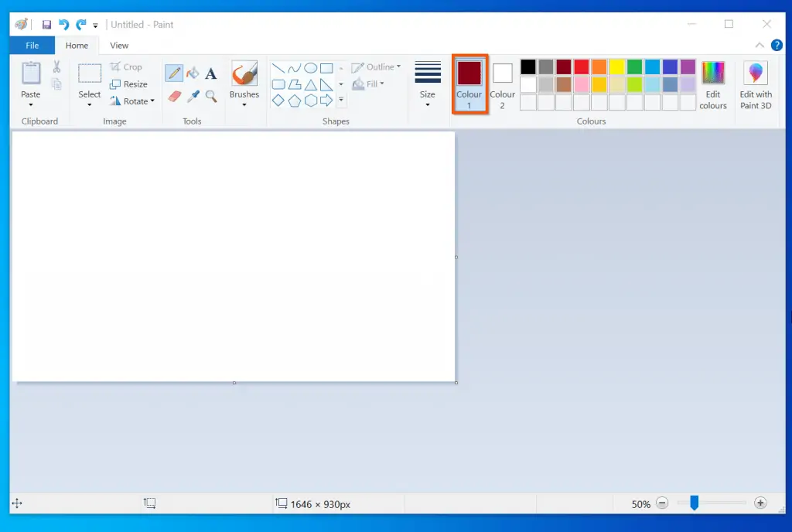
Task: Select the Right arrow shape
Action: point(326,99)
